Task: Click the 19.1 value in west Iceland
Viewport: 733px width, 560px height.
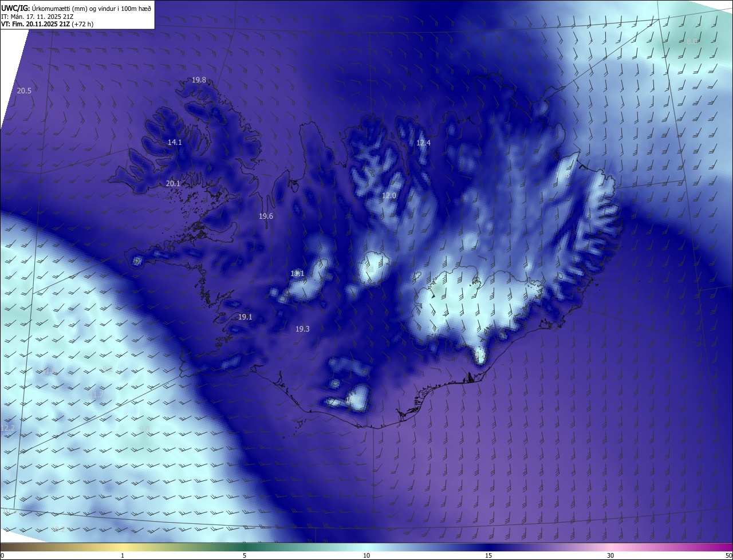Action: (245, 317)
